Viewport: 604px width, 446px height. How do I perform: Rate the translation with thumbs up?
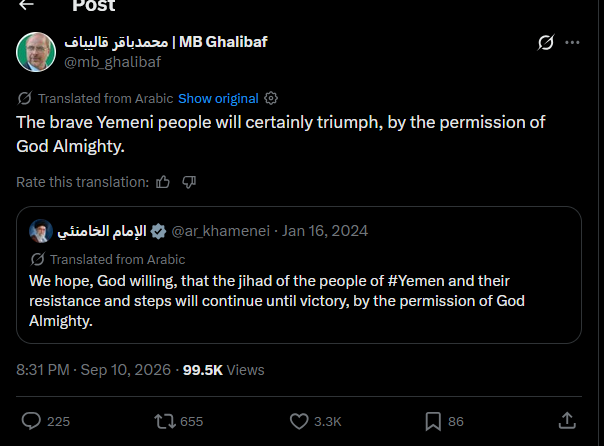pyautogui.click(x=163, y=182)
